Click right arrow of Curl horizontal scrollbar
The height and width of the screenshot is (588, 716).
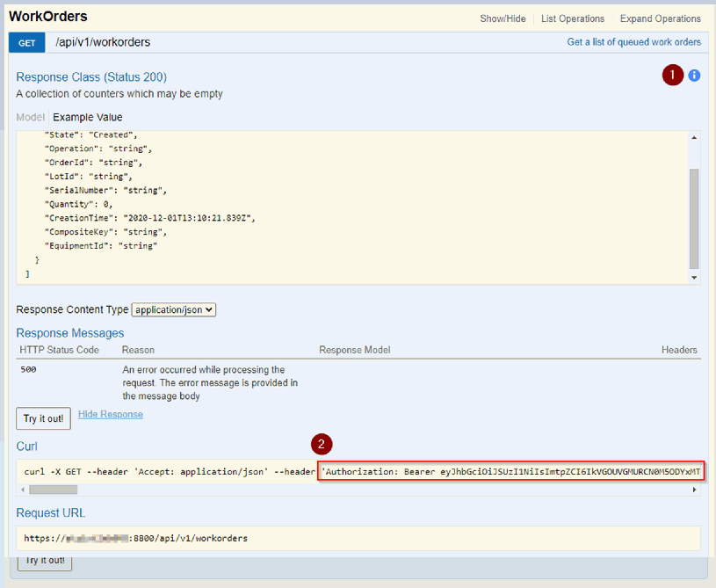click(x=694, y=490)
